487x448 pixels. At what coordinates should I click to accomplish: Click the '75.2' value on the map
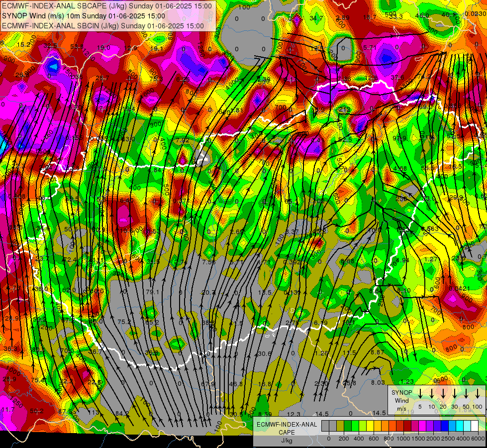(x=124, y=322)
